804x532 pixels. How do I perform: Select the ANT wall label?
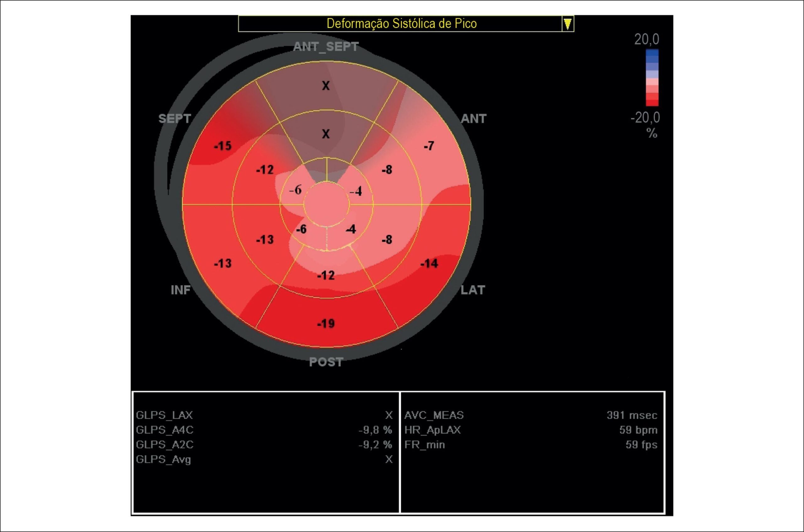click(474, 119)
